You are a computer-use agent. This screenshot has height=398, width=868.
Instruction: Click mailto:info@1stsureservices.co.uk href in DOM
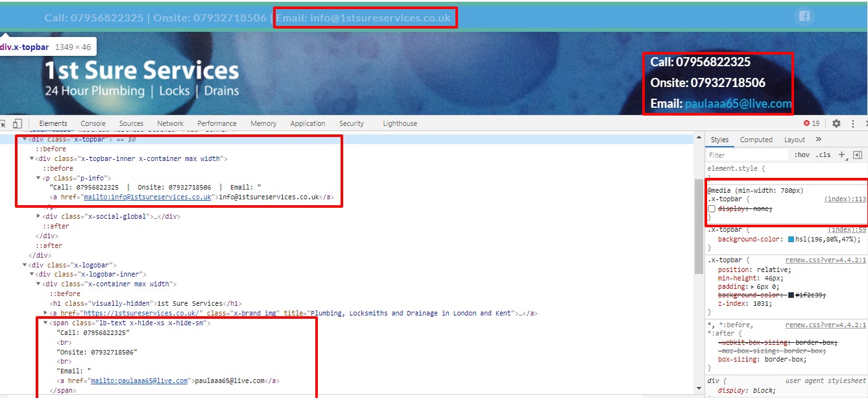click(x=147, y=197)
